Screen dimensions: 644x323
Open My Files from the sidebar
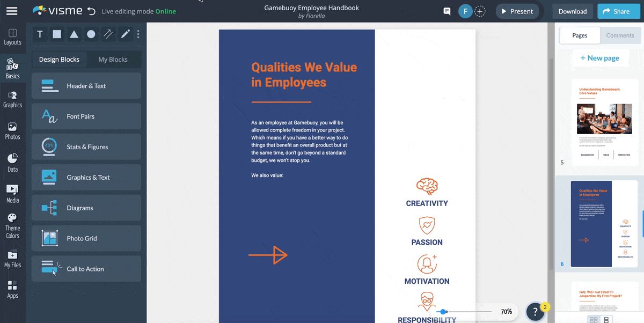click(x=12, y=259)
